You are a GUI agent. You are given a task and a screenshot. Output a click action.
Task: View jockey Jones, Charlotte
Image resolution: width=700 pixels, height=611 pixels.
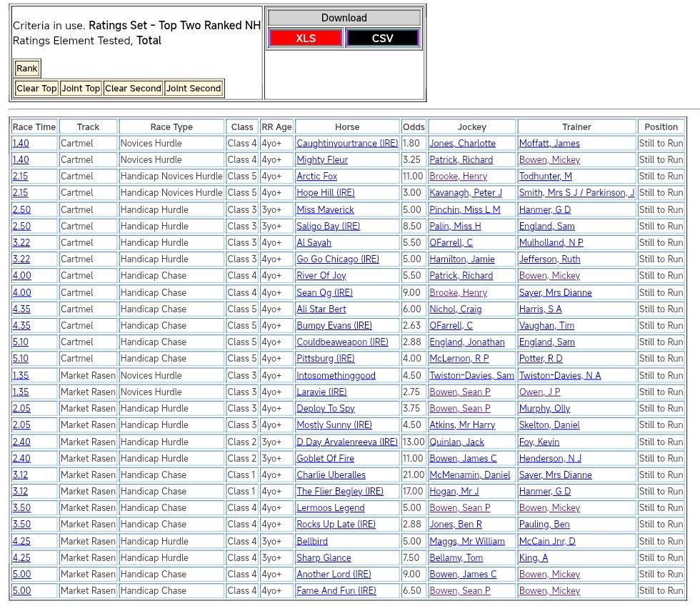[x=462, y=144]
